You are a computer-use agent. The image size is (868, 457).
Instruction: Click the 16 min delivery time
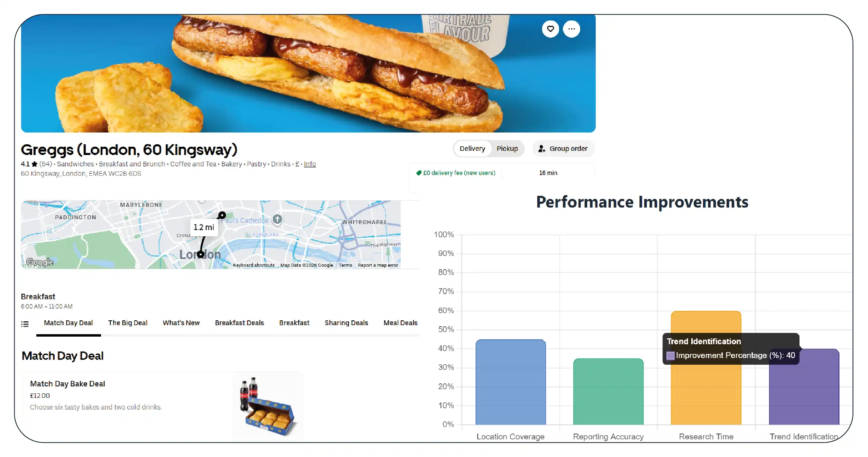548,173
